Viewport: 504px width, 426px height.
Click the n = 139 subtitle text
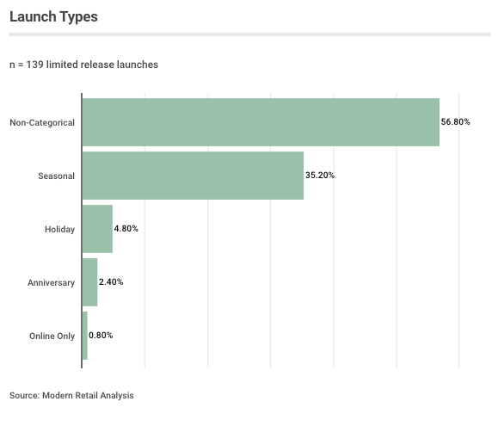(84, 65)
